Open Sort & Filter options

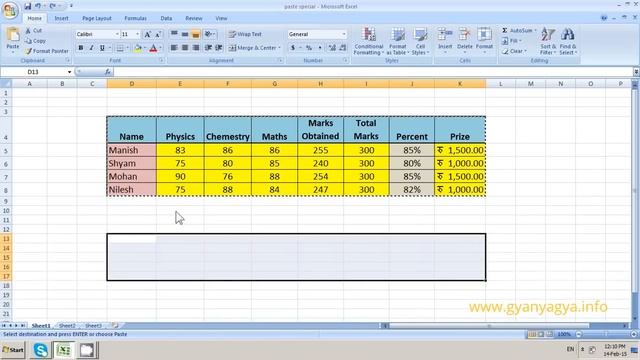point(547,41)
